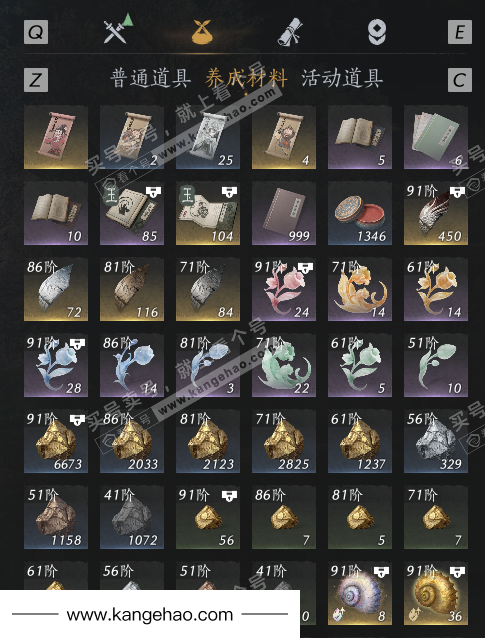
Task: Select the 91阶 pearl spiral shell item
Action: pos(360,593)
